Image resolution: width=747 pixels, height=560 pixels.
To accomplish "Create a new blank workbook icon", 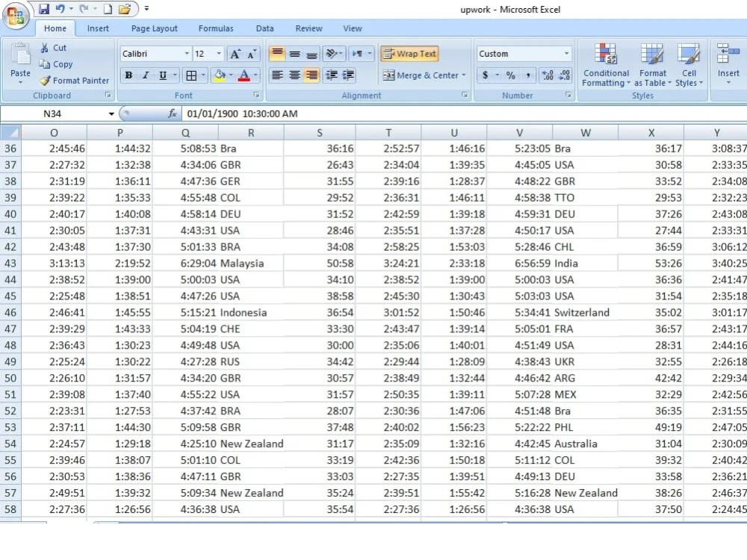I will (x=108, y=8).
